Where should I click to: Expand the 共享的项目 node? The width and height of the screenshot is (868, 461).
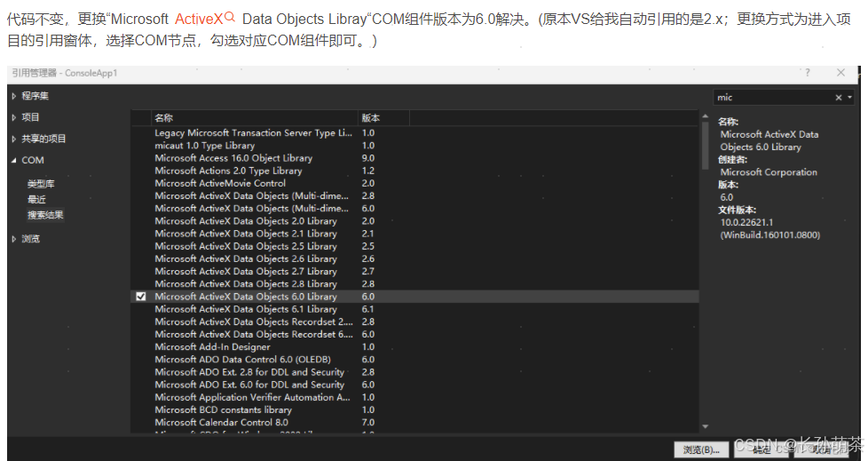pyautogui.click(x=14, y=139)
